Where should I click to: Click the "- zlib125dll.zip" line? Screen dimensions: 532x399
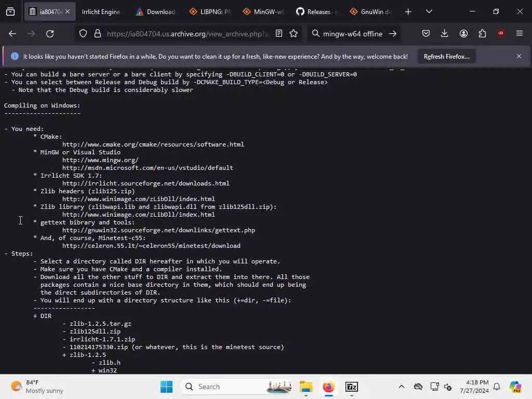pyautogui.click(x=91, y=332)
